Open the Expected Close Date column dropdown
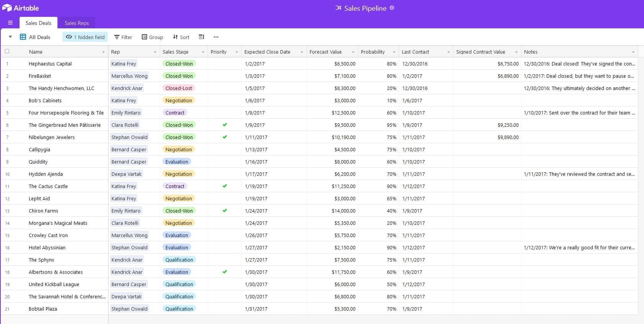This screenshot has width=644, height=324. tap(302, 52)
